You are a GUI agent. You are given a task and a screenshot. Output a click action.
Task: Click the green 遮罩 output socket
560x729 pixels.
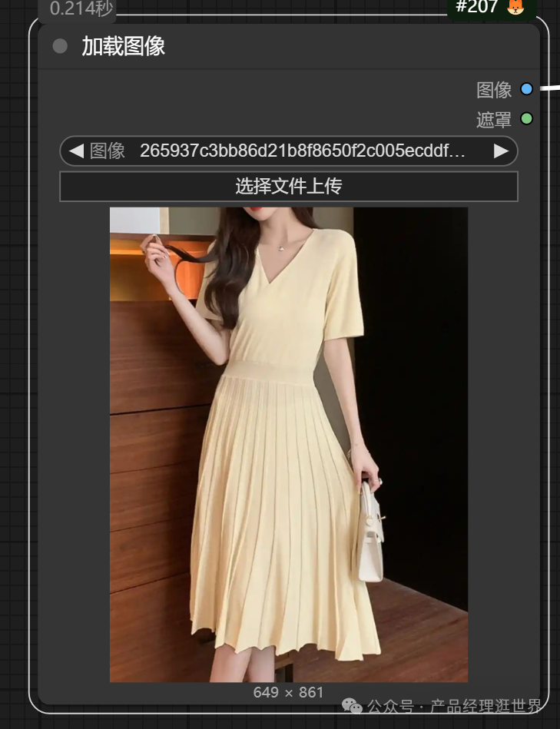pyautogui.click(x=526, y=118)
